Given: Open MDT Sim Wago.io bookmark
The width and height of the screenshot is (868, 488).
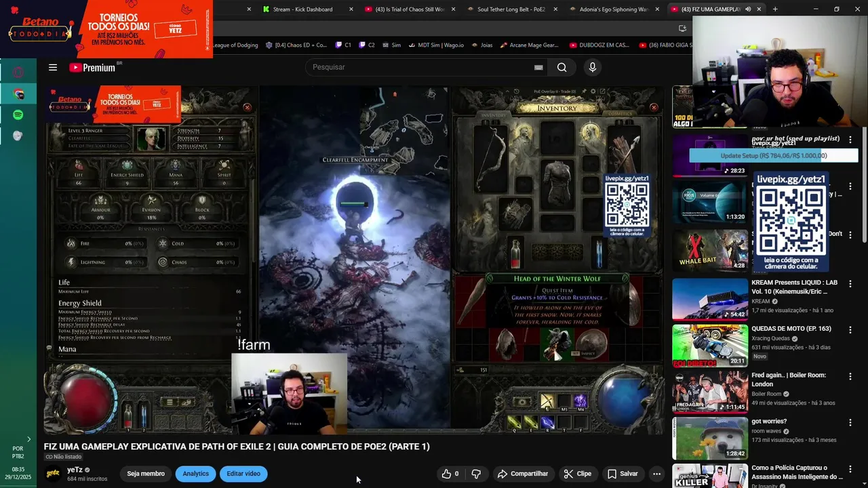Looking at the screenshot, I should point(435,45).
